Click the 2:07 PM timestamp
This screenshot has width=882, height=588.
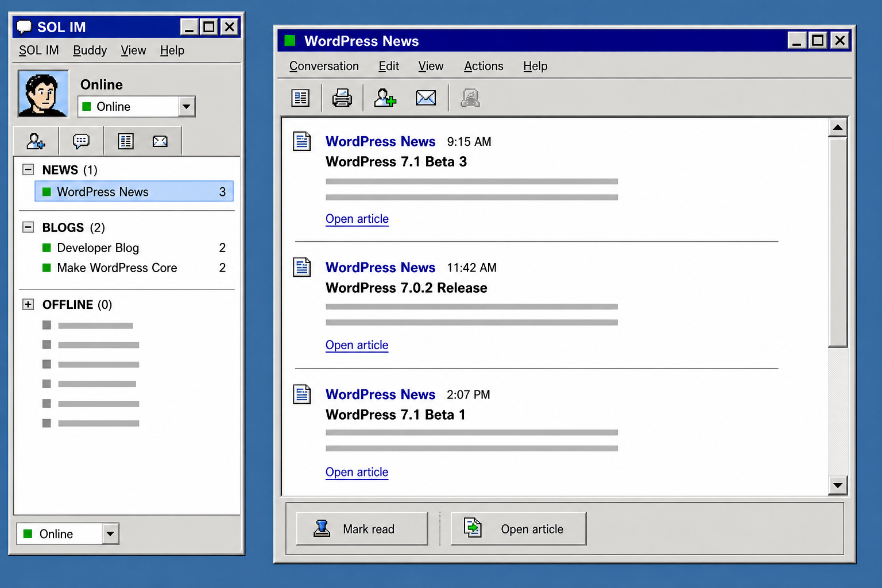469,394
